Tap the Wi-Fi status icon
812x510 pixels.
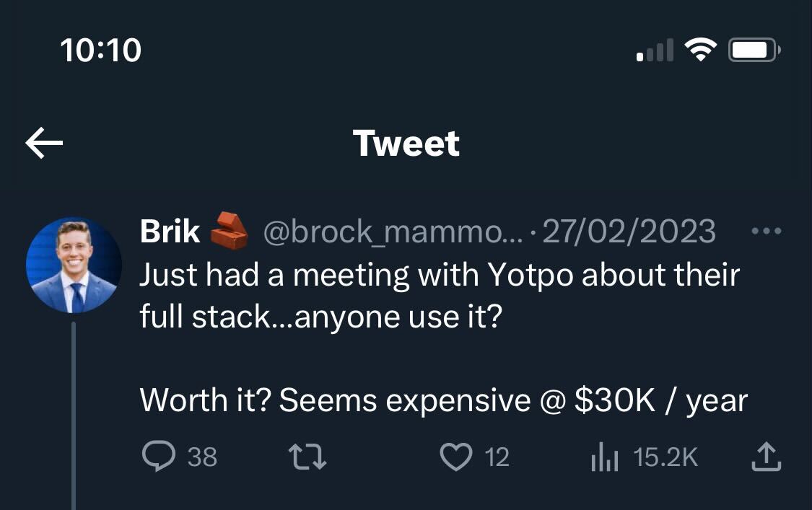coord(700,50)
